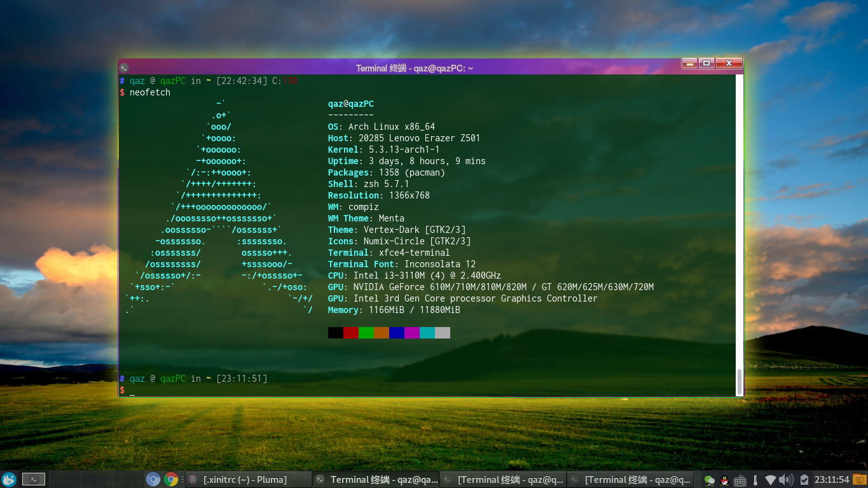Click the black color block in neofetch
The image size is (868, 488).
[336, 333]
